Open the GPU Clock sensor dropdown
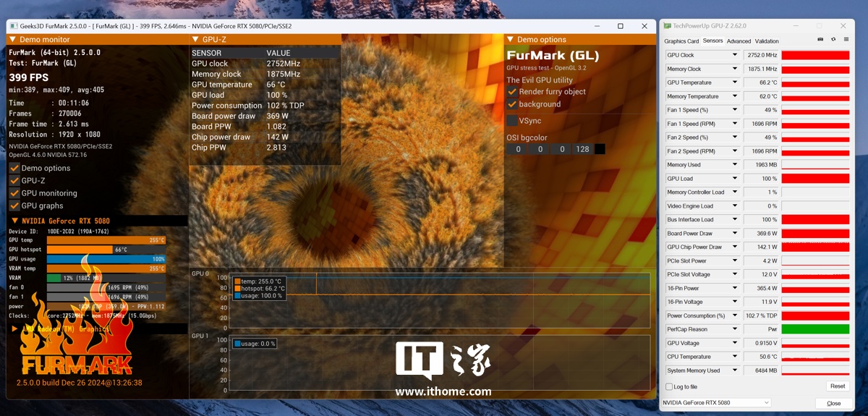This screenshot has height=416, width=868. (x=735, y=55)
